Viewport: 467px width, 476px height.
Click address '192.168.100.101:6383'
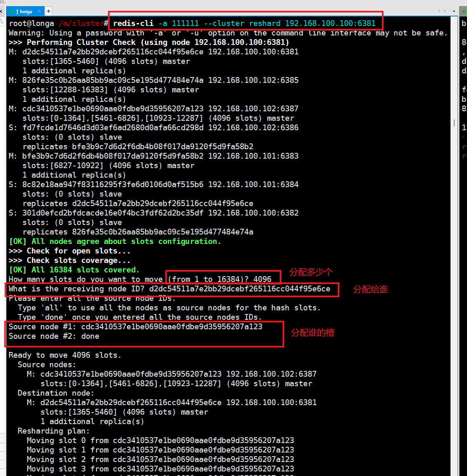253,156
